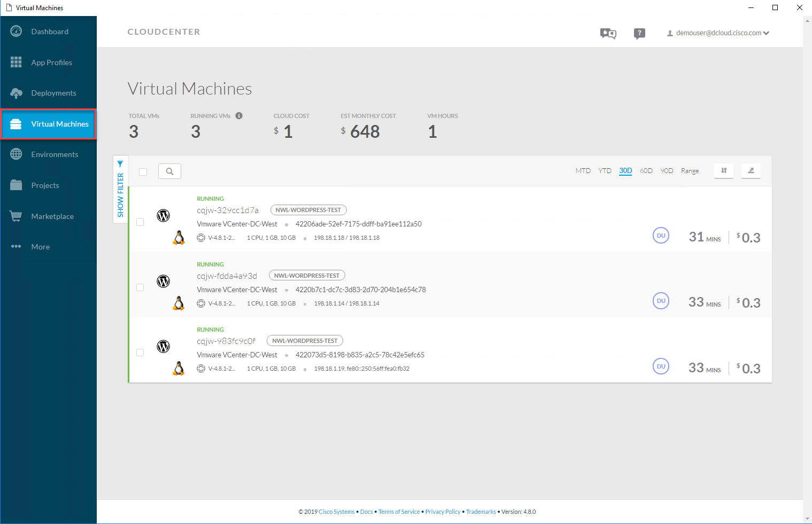The width and height of the screenshot is (812, 524).
Task: Choose custom Range option
Action: point(690,171)
